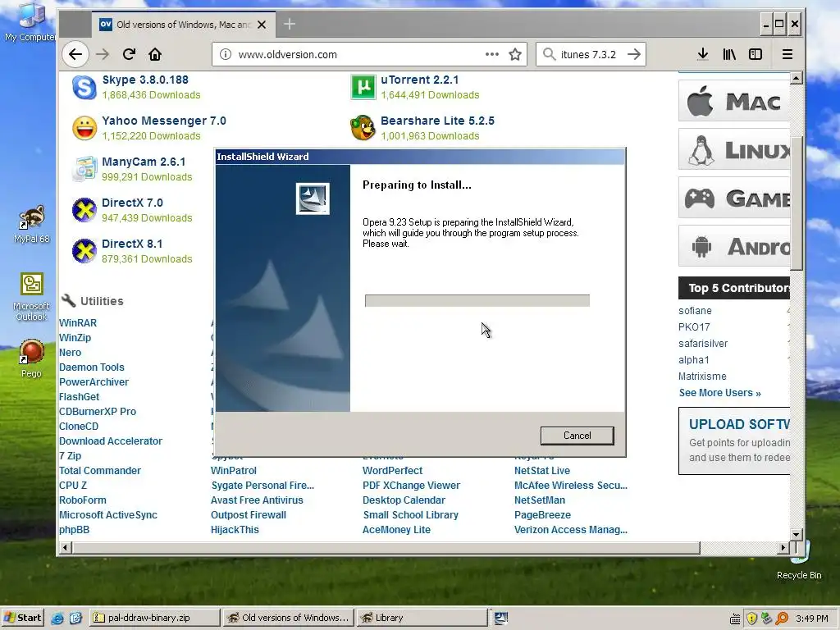
Task: Open the Windows Start menu
Action: click(23, 618)
